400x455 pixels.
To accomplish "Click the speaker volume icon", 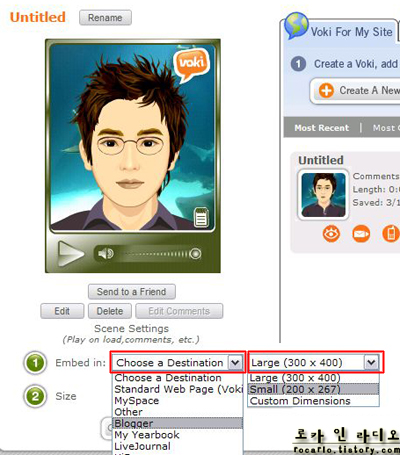I will click(106, 254).
